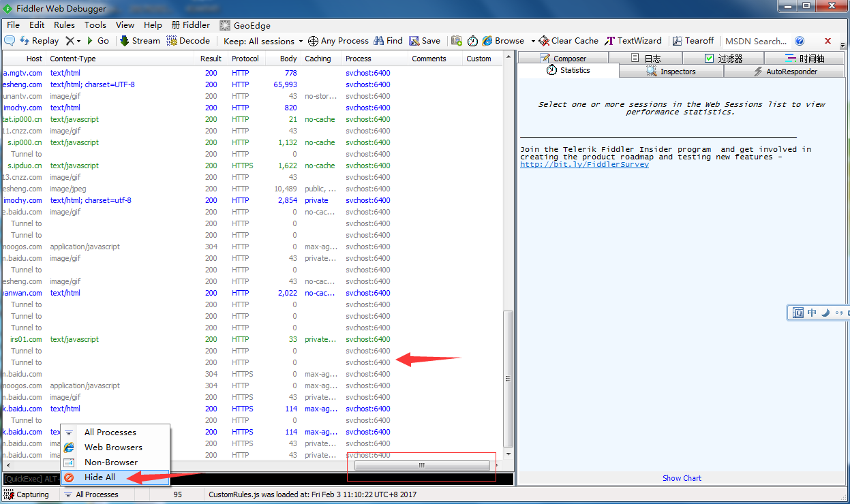850x504 pixels.
Task: Click the camera screenshot icon
Action: [x=457, y=41]
